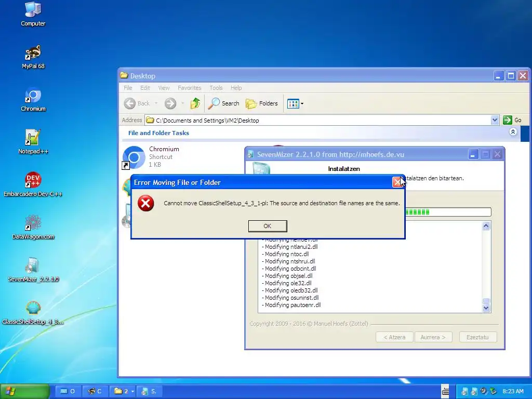Select log line 'Modifying oledb32.dll'

coord(290,290)
